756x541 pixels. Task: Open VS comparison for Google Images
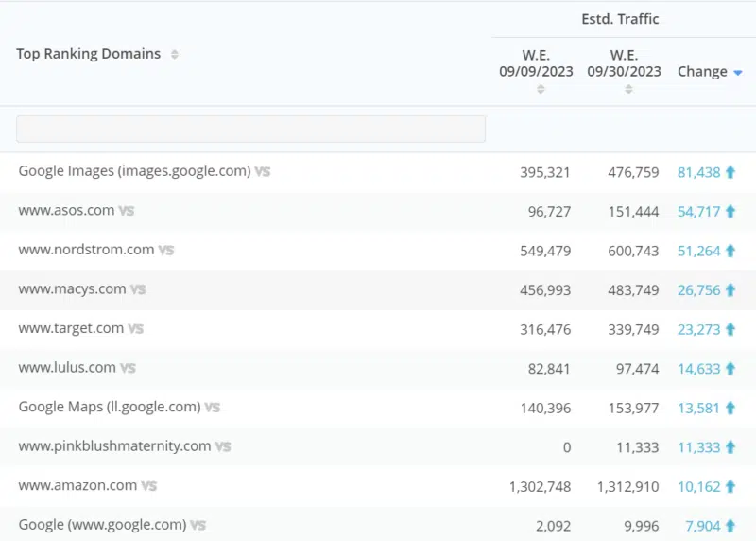pyautogui.click(x=263, y=171)
